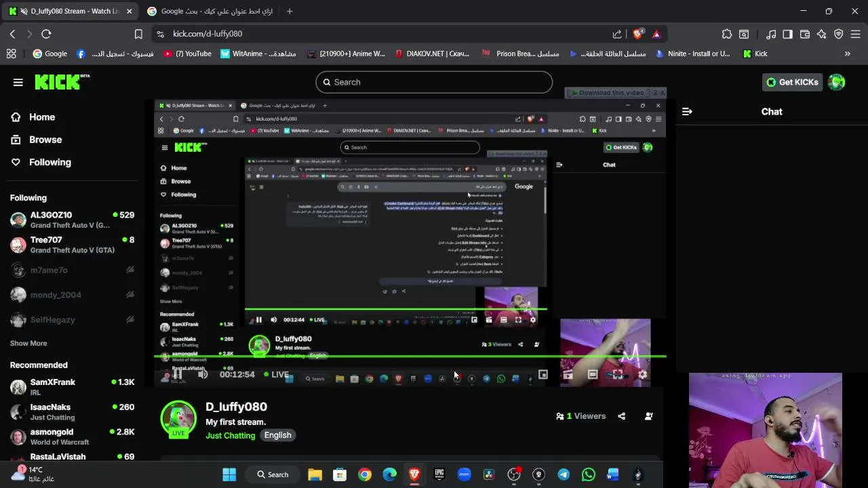Open recommended channel RastaLaVistah
The width and height of the screenshot is (868, 488).
pyautogui.click(x=72, y=457)
